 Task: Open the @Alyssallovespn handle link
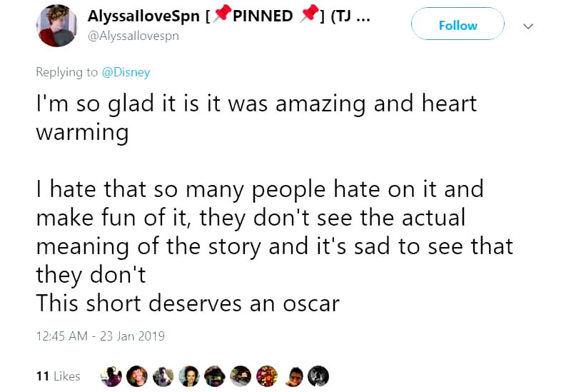coord(133,36)
